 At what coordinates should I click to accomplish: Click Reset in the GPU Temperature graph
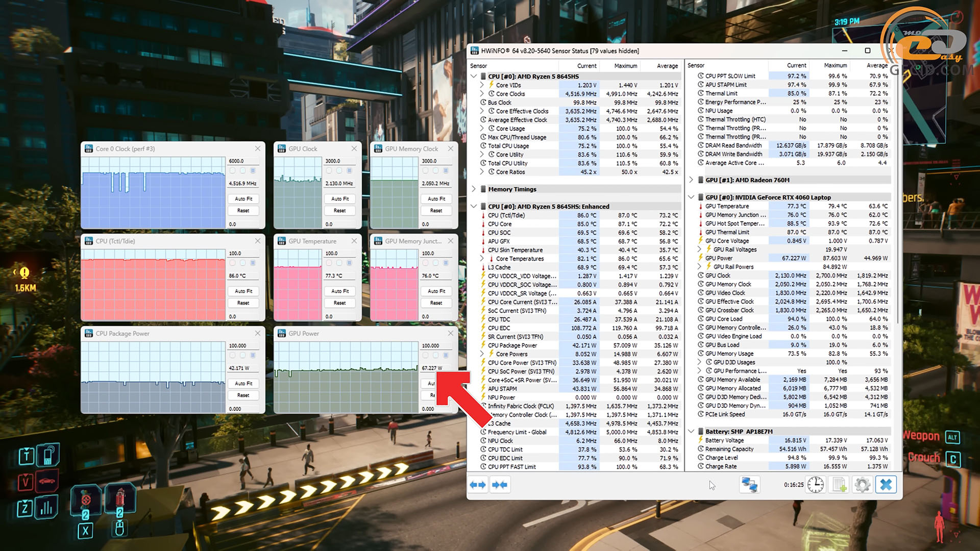coord(340,303)
